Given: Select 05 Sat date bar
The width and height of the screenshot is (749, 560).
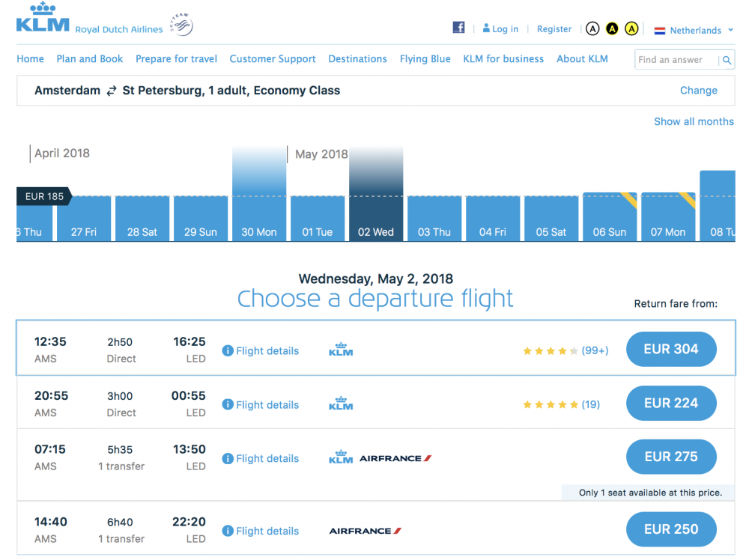Looking at the screenshot, I should pos(551,219).
